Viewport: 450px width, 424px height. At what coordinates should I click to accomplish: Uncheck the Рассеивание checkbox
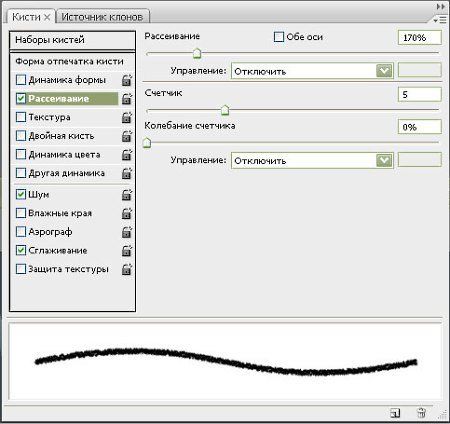(x=21, y=98)
